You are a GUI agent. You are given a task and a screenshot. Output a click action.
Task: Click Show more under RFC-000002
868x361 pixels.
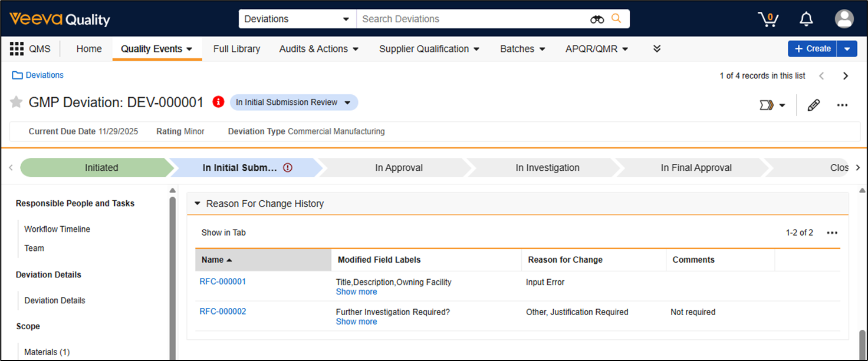(356, 322)
